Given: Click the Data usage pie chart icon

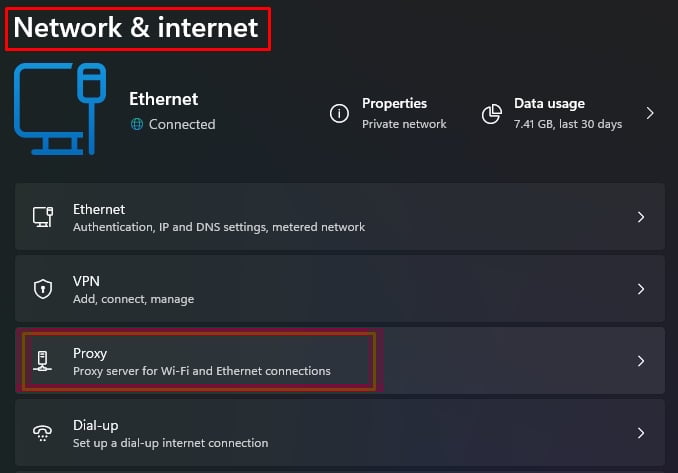Looking at the screenshot, I should 491,114.
